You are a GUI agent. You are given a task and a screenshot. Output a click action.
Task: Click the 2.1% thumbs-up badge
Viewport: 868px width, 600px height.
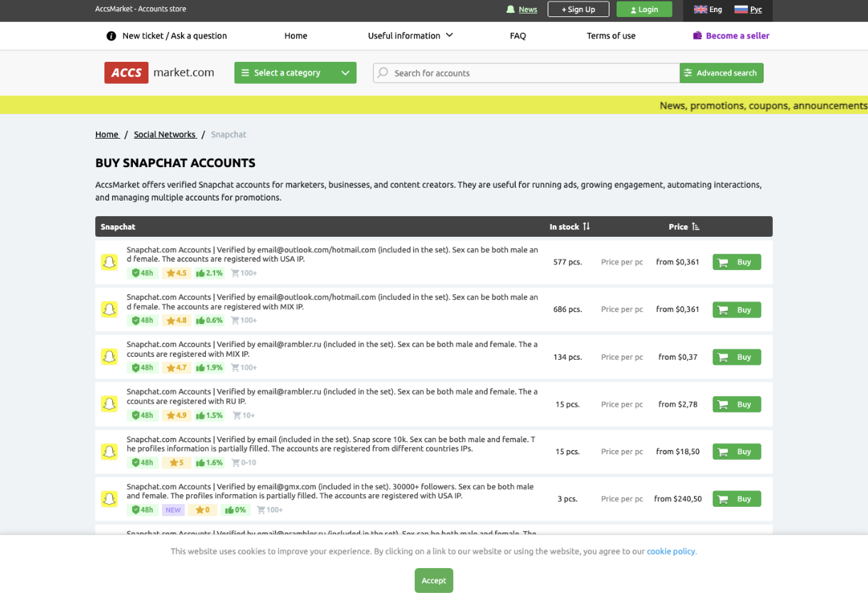[x=210, y=273]
